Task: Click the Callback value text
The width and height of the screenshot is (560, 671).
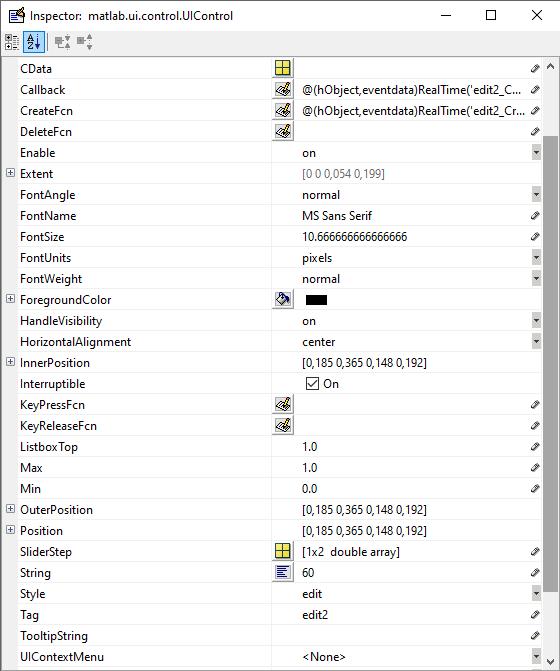Action: (x=412, y=89)
